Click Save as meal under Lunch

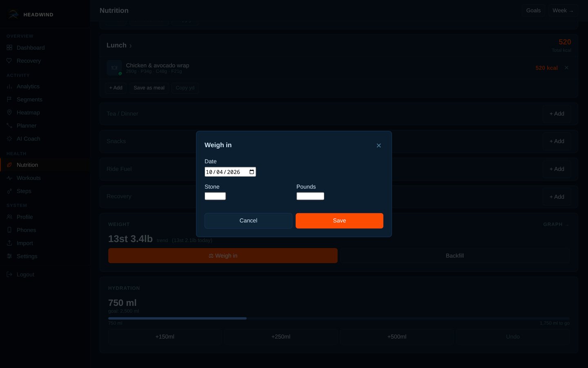point(149,88)
